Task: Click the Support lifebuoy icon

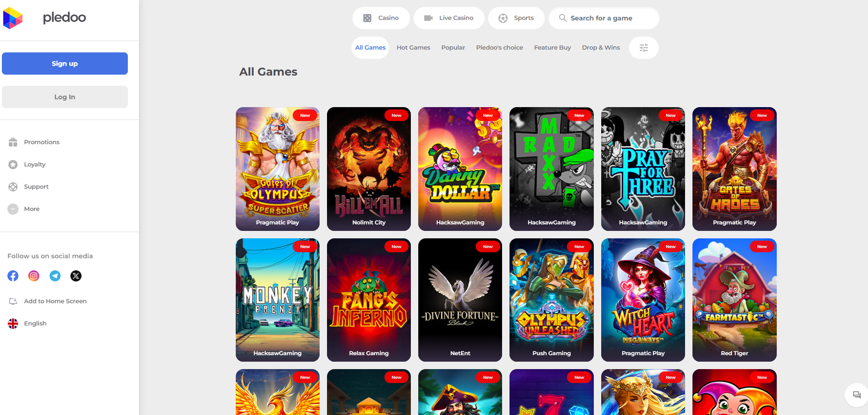Action: coord(13,186)
